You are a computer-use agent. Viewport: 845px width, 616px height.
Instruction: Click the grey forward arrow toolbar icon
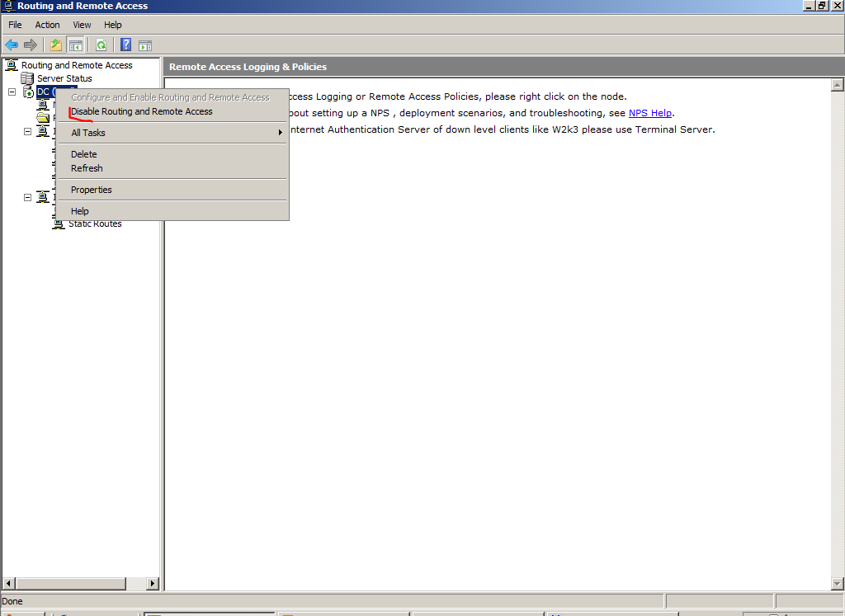coord(31,45)
